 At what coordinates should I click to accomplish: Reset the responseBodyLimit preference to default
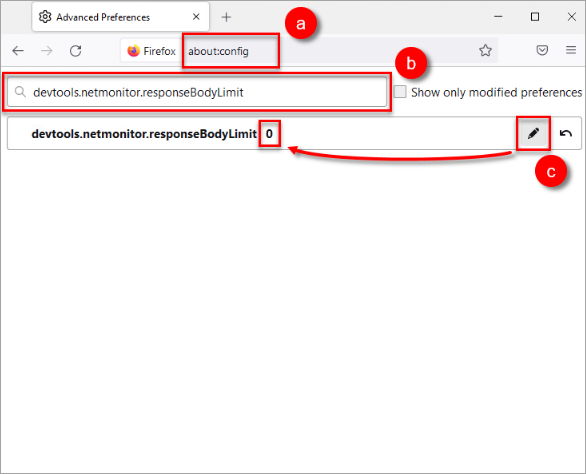pos(565,133)
